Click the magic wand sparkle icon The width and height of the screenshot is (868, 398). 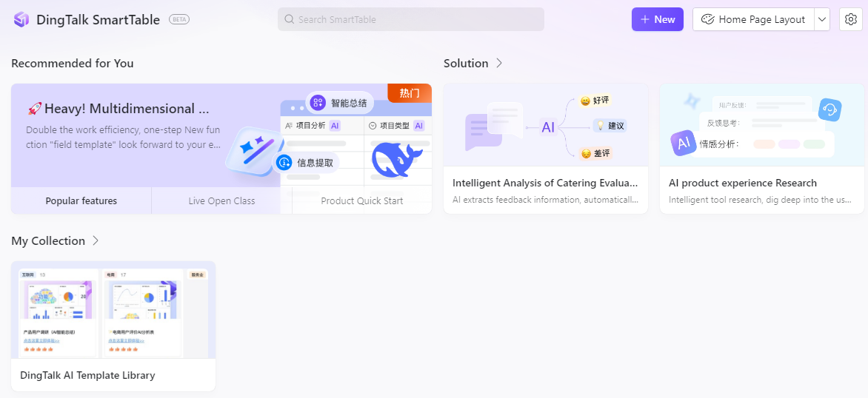point(256,149)
